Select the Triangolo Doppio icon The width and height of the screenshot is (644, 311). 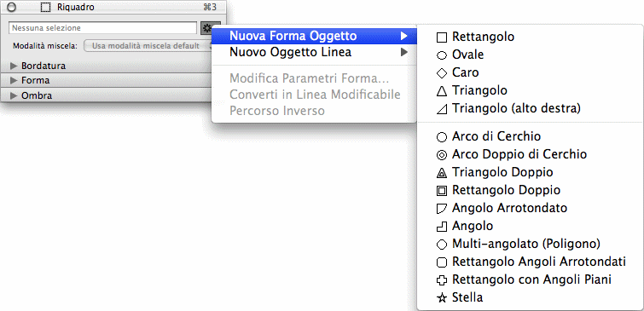click(x=441, y=173)
